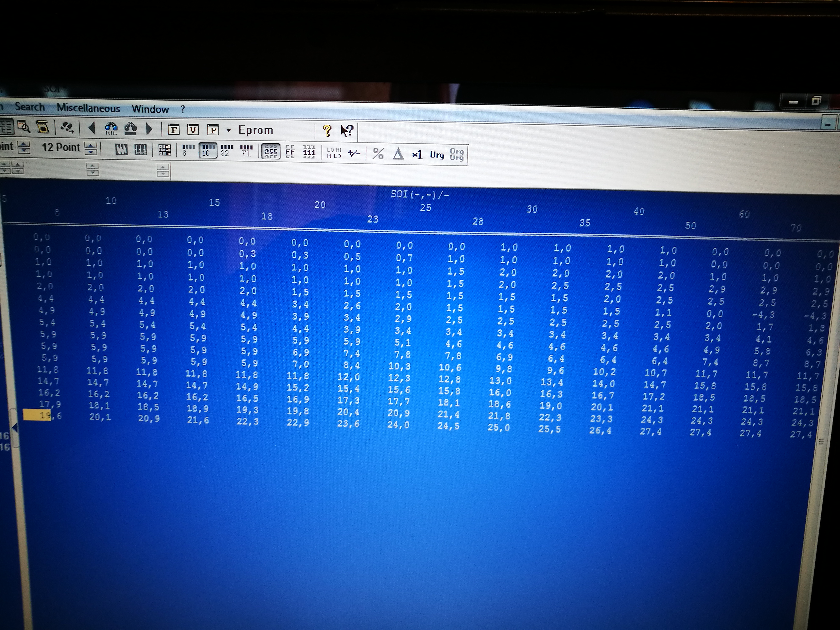Switch to decimal 255 number display
This screenshot has width=840, height=630.
271,152
